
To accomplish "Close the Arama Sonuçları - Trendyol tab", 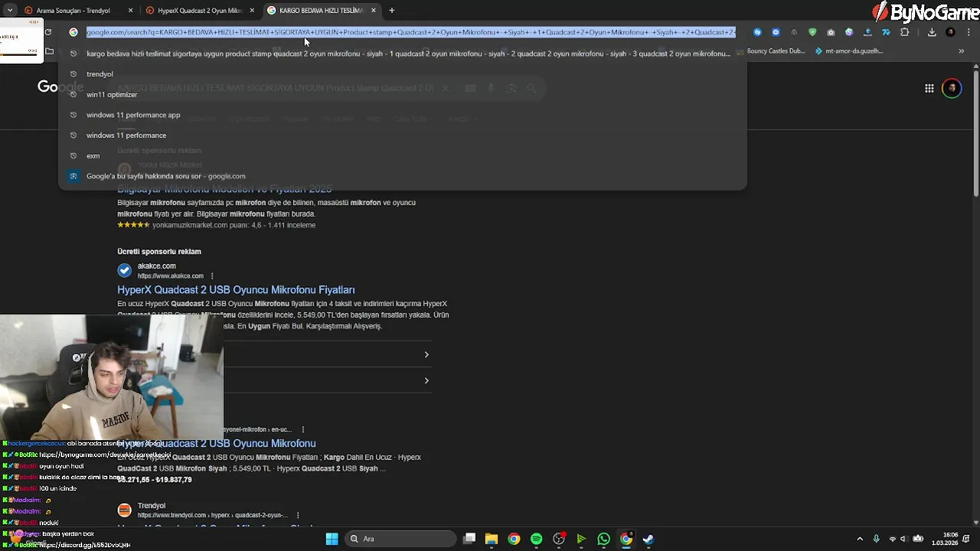I will click(130, 10).
